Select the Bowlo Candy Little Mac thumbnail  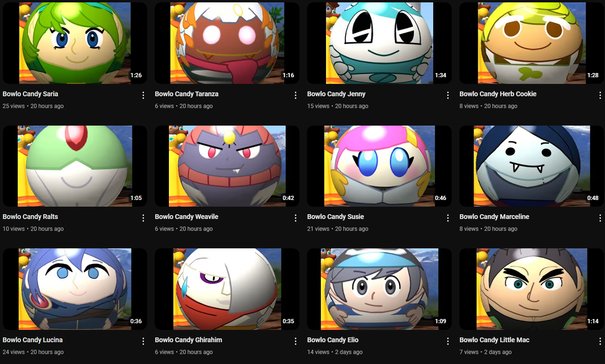point(531,289)
